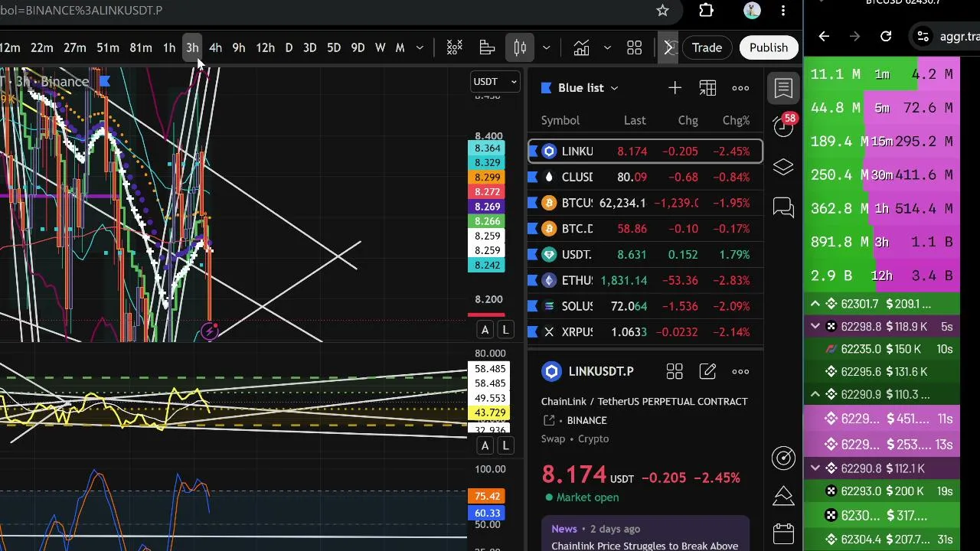Click the pyramid icon in right sidebar
Image resolution: width=980 pixels, height=551 pixels.
tap(783, 496)
